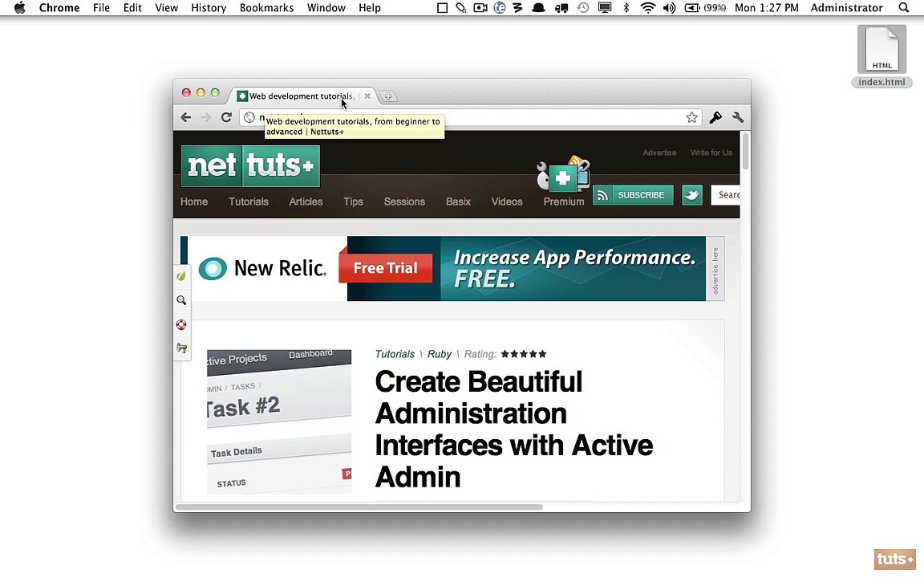Open the Videos navigation link

point(507,201)
